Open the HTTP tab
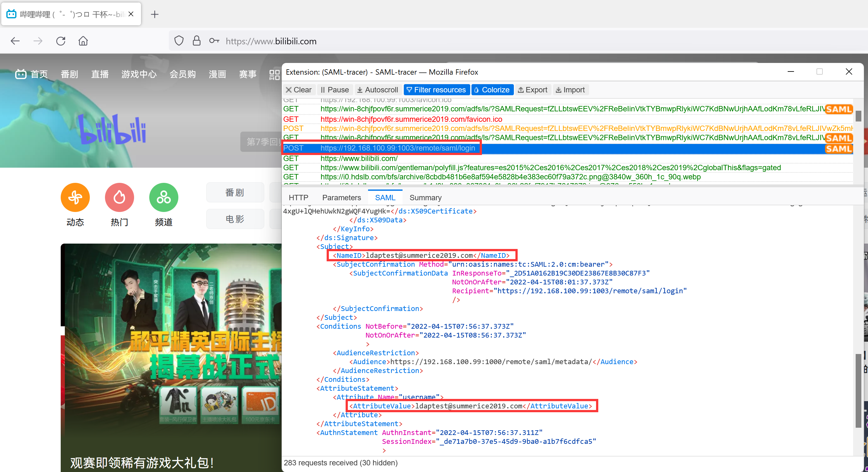Screen dimensions: 868x472 coord(298,198)
